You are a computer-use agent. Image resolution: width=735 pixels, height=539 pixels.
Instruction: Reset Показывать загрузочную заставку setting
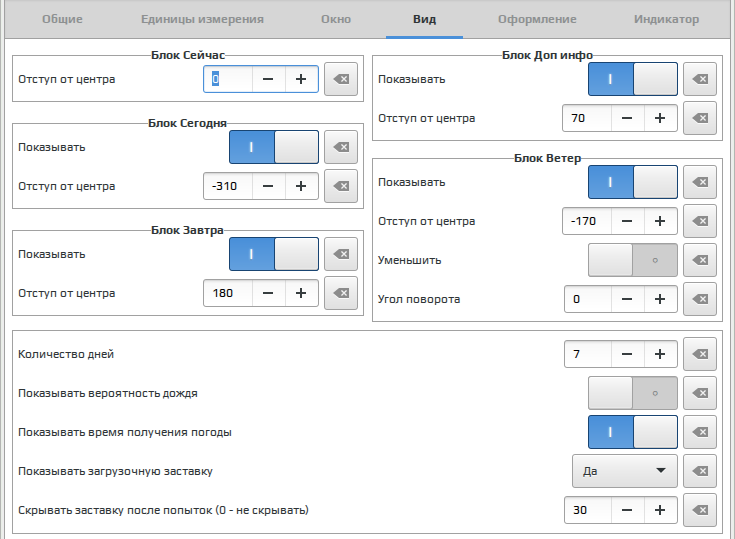[x=700, y=471]
